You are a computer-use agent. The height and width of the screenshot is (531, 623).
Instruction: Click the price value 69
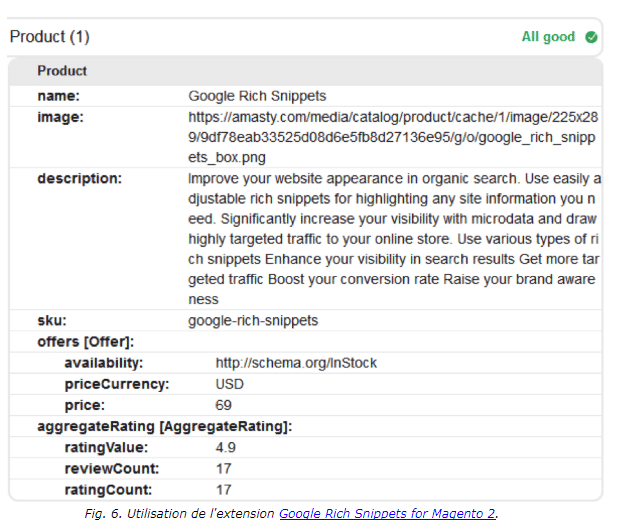[x=223, y=405]
